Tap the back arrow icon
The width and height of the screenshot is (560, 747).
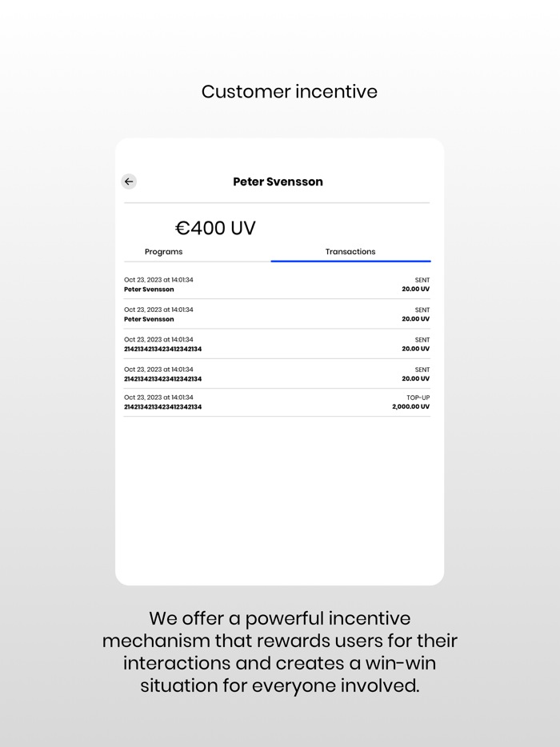tap(129, 182)
